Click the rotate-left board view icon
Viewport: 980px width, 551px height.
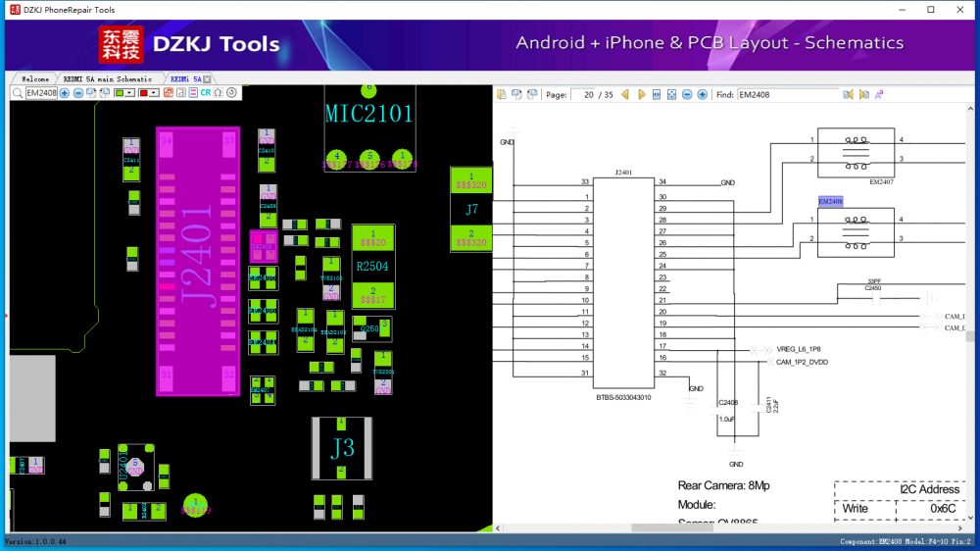pos(105,93)
